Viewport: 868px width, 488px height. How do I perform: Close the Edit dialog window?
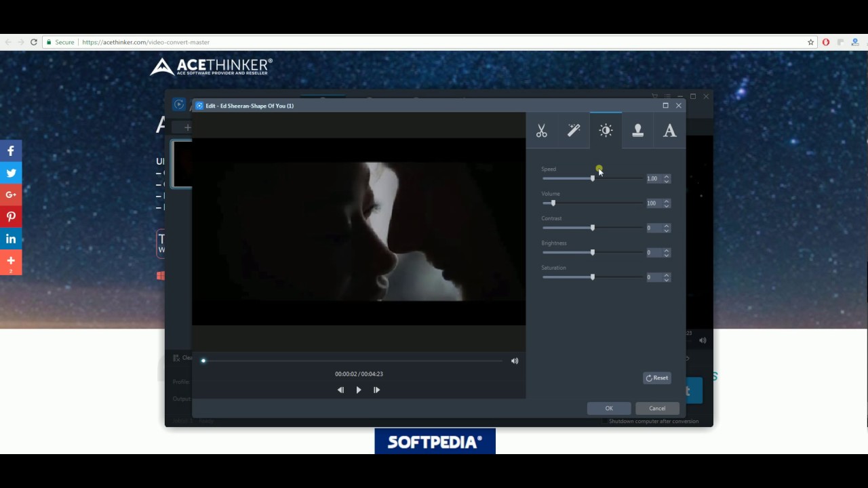[x=679, y=105]
